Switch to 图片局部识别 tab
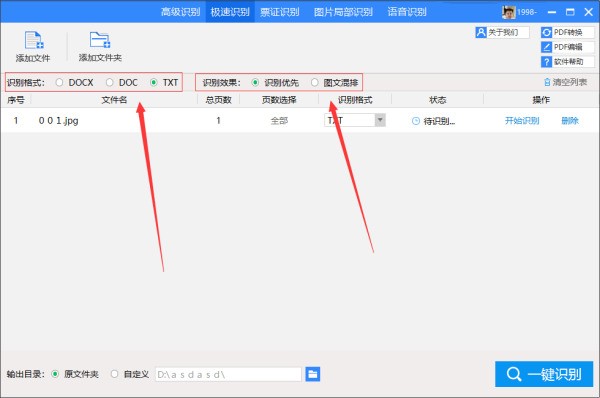This screenshot has width=600, height=398. tap(343, 12)
